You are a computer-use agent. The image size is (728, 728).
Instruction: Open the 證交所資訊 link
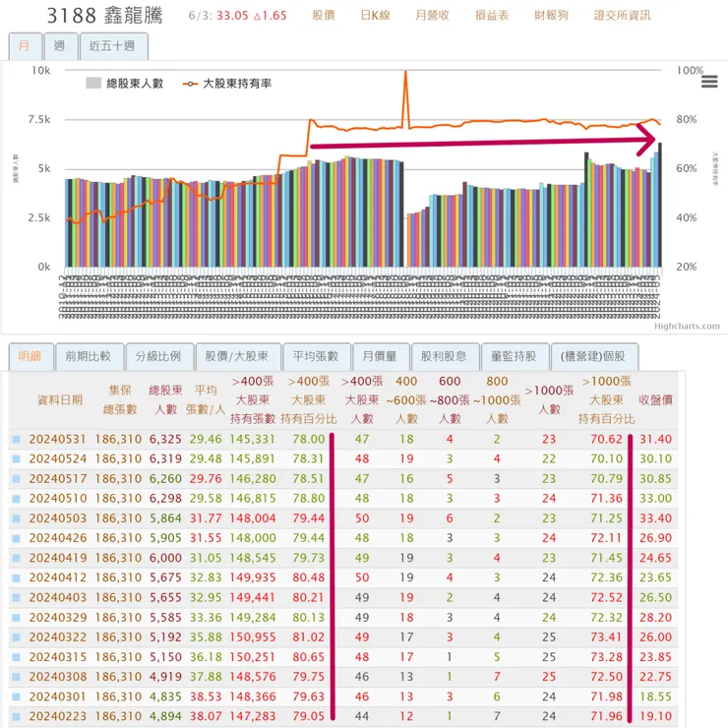pos(622,16)
